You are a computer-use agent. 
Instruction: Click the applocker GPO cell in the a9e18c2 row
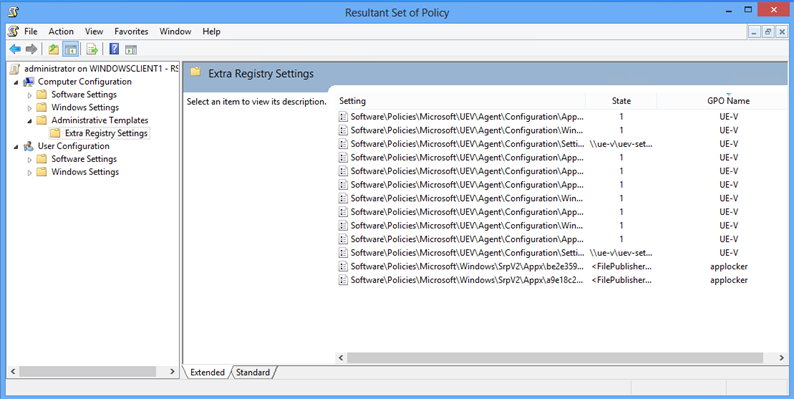[x=729, y=280]
